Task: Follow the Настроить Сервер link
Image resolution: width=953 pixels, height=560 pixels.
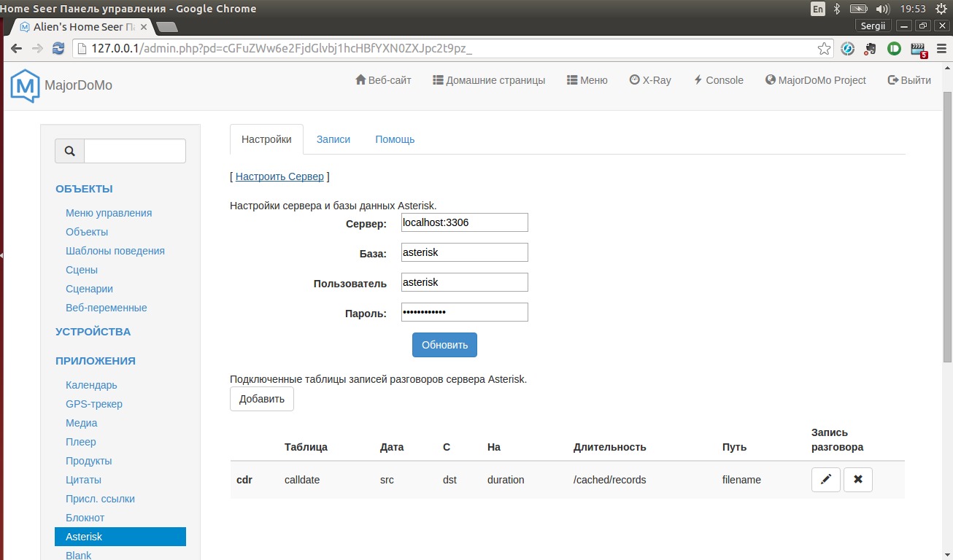Action: pos(279,176)
